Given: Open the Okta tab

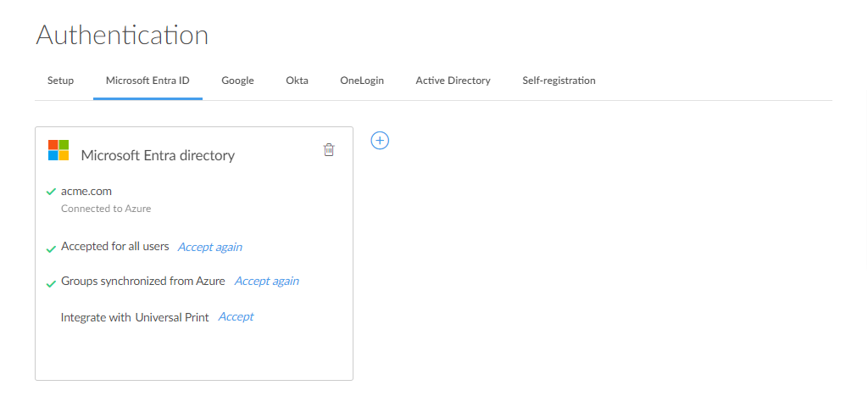Looking at the screenshot, I should click(298, 81).
